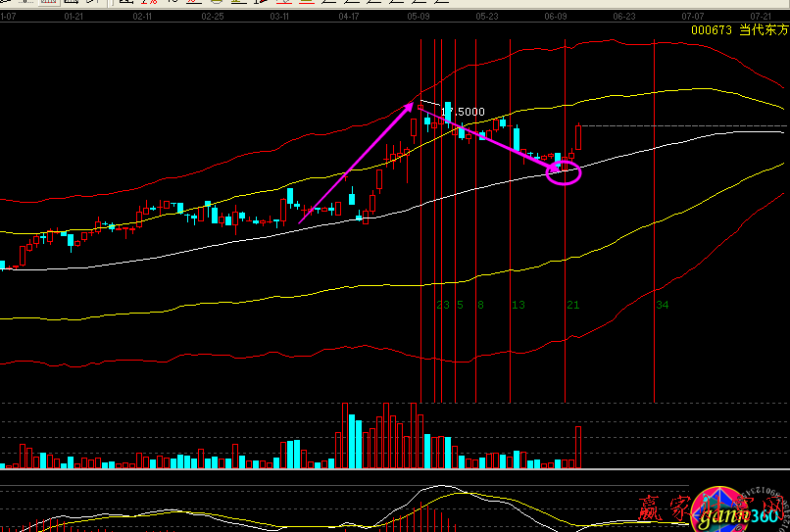This screenshot has height=532, width=790.
Task: Select the time cycle marker labeled 21
Action: click(x=573, y=306)
